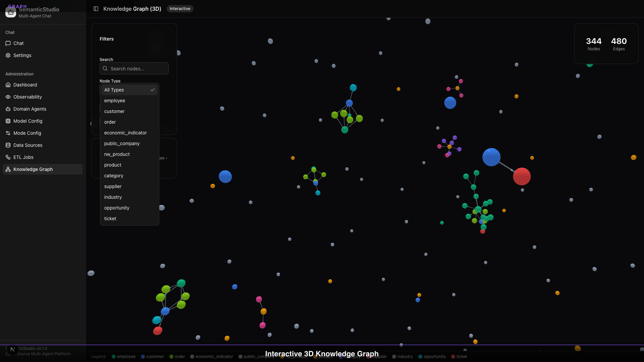644x362 pixels.
Task: Toggle the sidebar collapse panel icon
Action: 96,9
